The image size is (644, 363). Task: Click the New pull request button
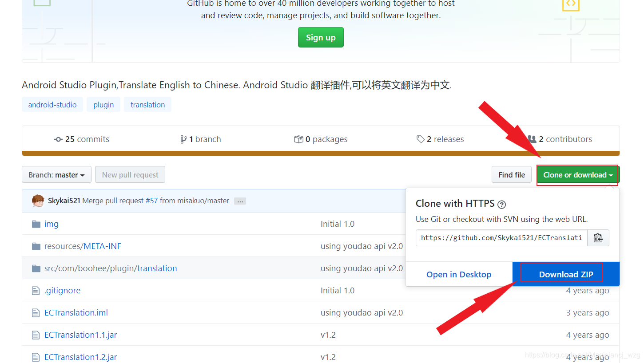click(130, 175)
